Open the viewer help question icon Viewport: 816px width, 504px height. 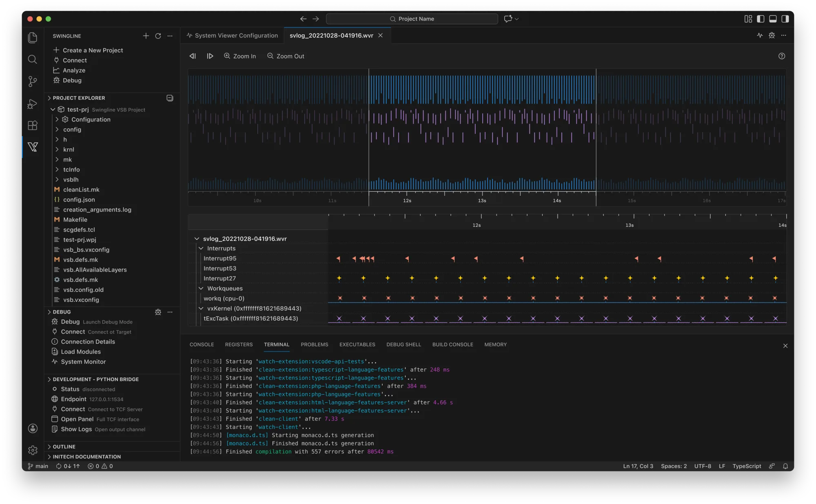click(781, 56)
